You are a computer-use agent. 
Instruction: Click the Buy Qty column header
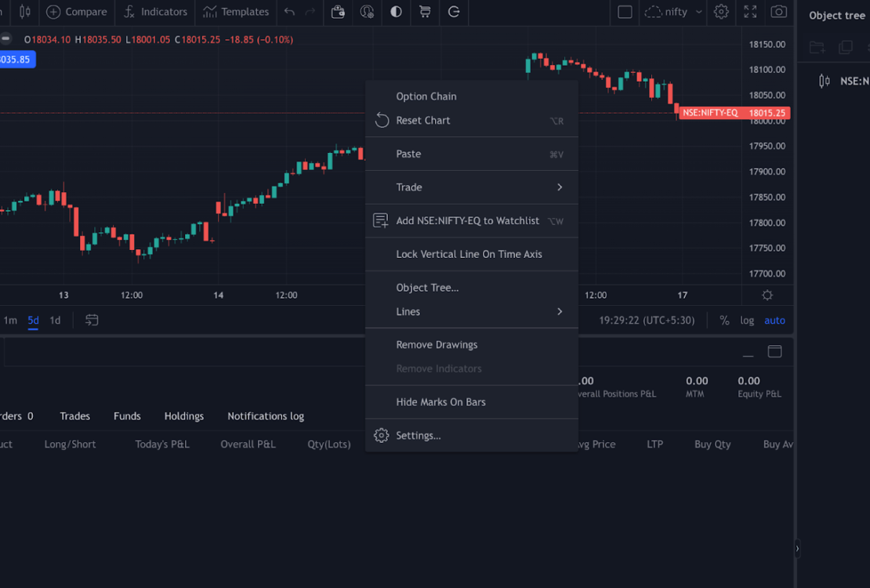[712, 445]
